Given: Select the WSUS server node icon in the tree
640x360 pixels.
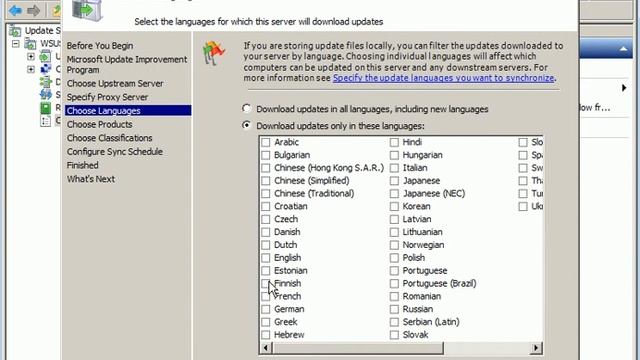Looking at the screenshot, I should coord(30,43).
